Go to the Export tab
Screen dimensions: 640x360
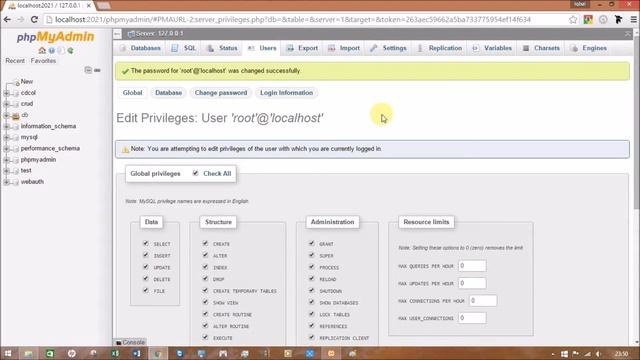[x=302, y=48]
